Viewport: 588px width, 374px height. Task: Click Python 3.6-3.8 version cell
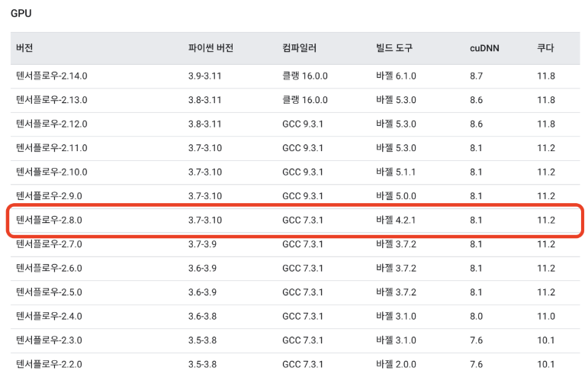click(x=203, y=316)
